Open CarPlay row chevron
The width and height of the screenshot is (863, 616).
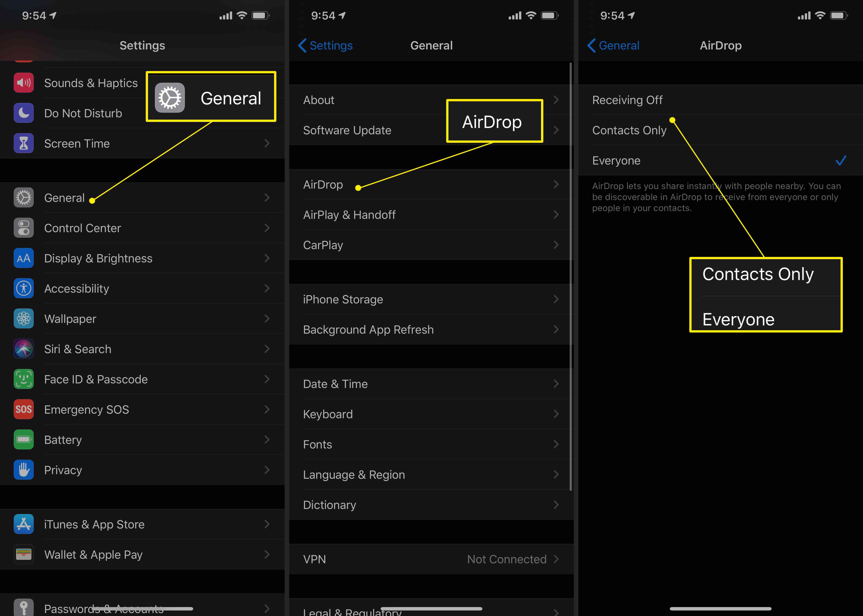[556, 245]
